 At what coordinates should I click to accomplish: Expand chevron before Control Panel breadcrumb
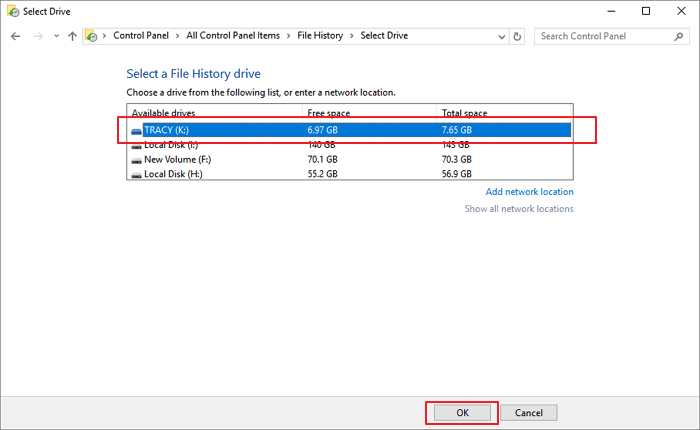pos(104,36)
